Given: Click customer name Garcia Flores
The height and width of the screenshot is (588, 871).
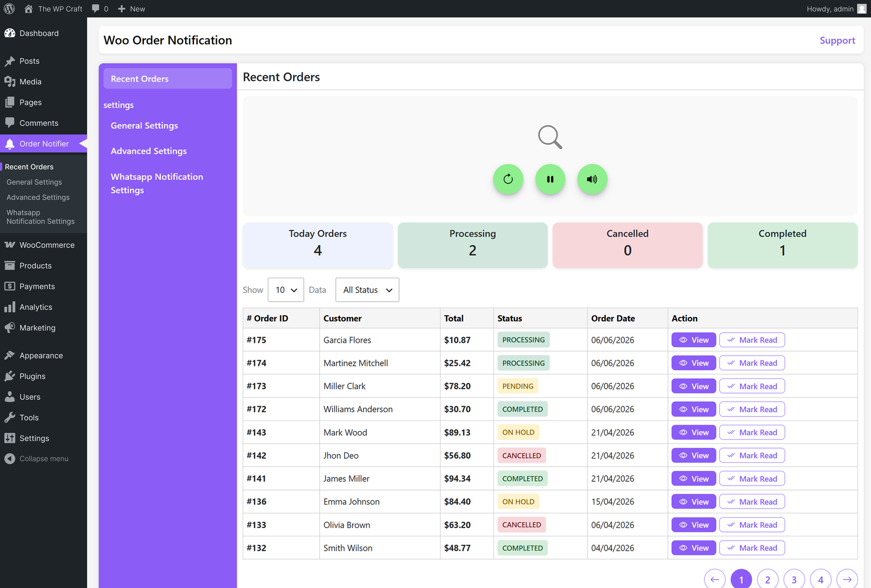Looking at the screenshot, I should (x=347, y=340).
